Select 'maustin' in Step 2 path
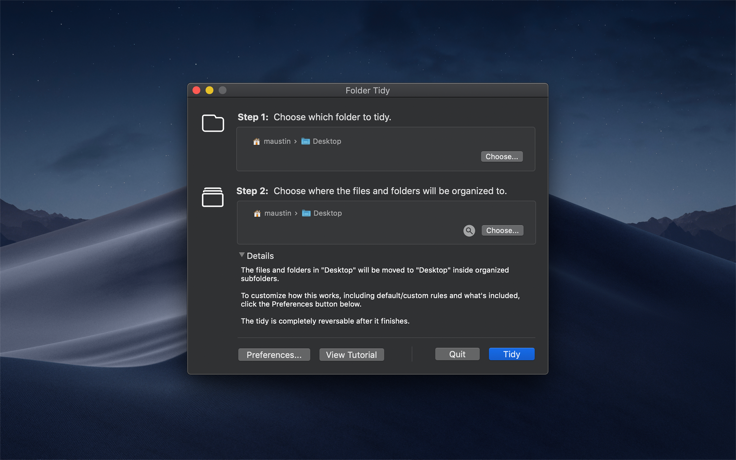Image resolution: width=736 pixels, height=460 pixels. (x=278, y=213)
